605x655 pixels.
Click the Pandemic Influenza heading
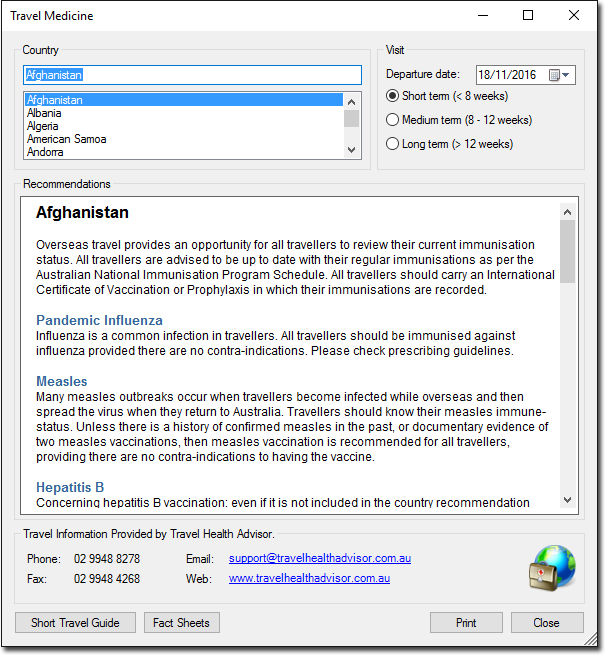[99, 320]
